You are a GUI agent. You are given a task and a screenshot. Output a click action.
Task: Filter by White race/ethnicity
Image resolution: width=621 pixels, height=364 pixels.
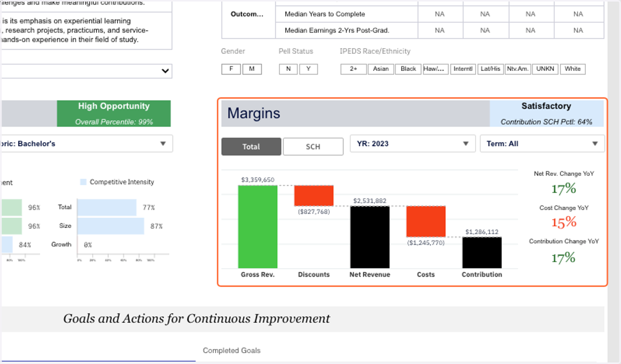click(x=573, y=69)
